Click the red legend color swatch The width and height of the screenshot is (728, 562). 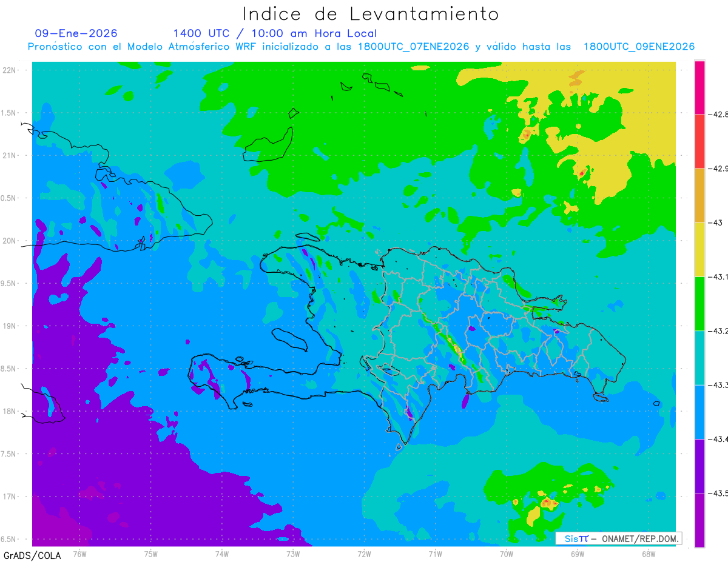click(699, 141)
